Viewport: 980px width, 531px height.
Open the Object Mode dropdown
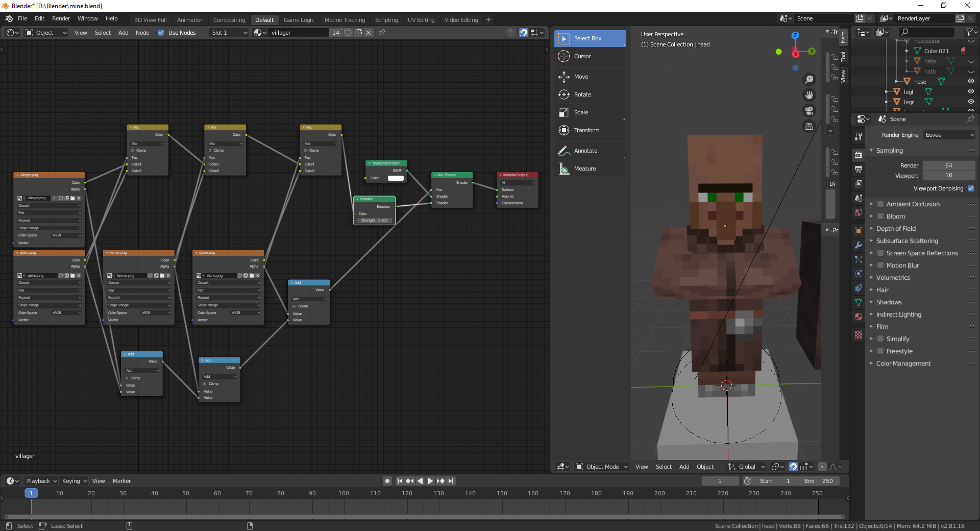(x=601, y=467)
